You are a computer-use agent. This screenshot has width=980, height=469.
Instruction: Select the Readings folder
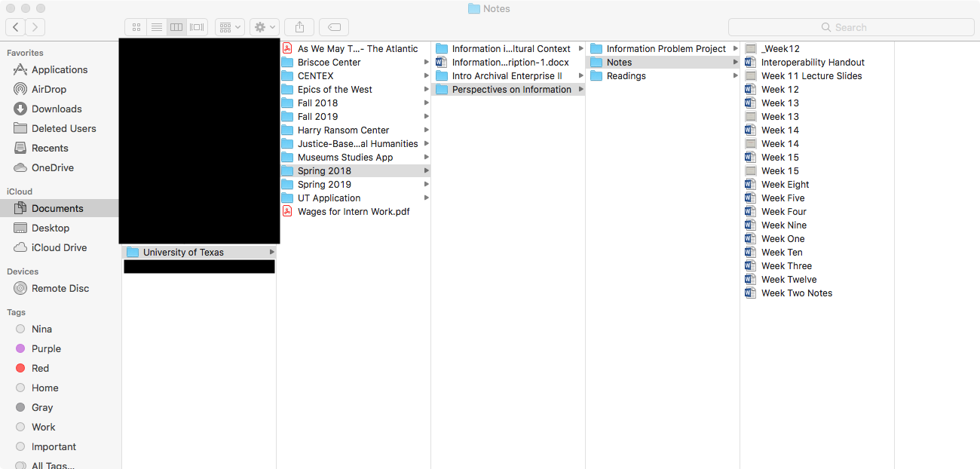(626, 76)
